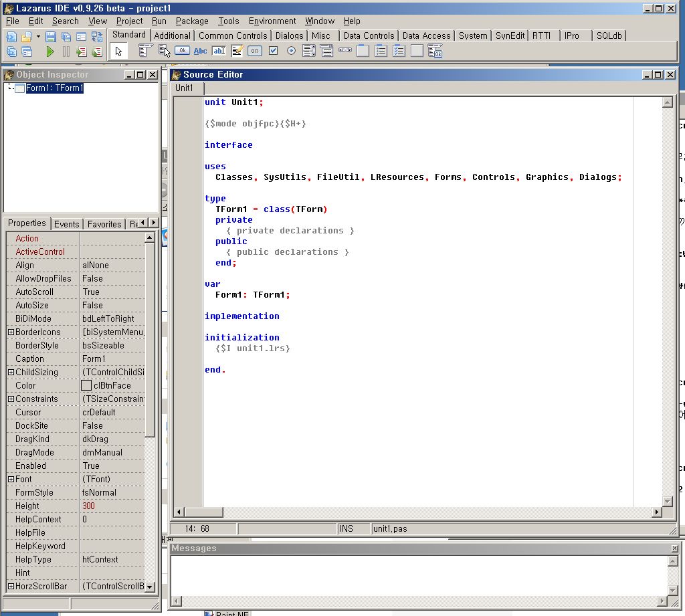Click the New Unit toolbar icon
The width and height of the screenshot is (685, 616).
click(12, 37)
